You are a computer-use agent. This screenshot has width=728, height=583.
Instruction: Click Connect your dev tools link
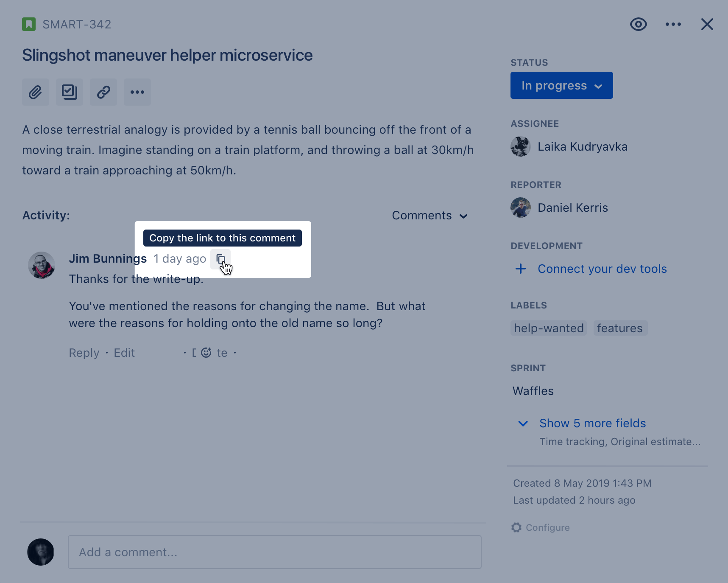coord(602,269)
